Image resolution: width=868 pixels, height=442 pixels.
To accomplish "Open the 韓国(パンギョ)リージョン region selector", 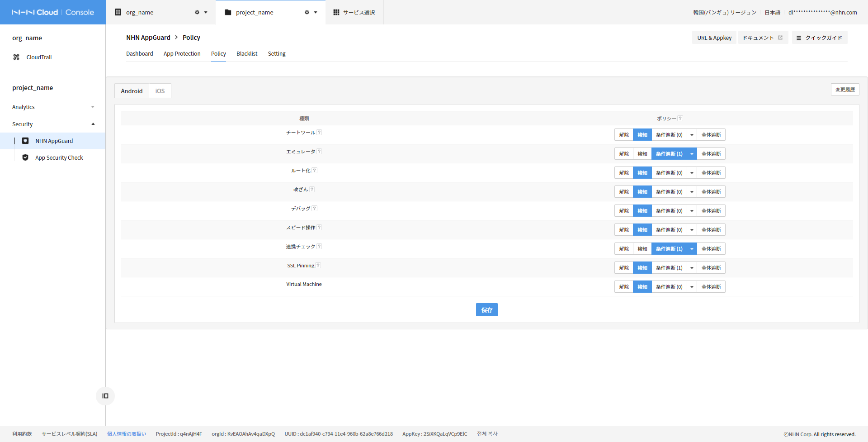I will (725, 12).
